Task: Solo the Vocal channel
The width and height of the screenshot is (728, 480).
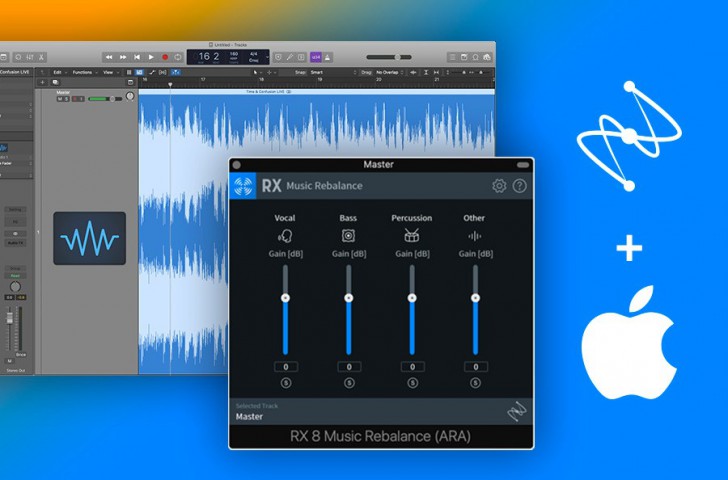Action: [x=286, y=383]
